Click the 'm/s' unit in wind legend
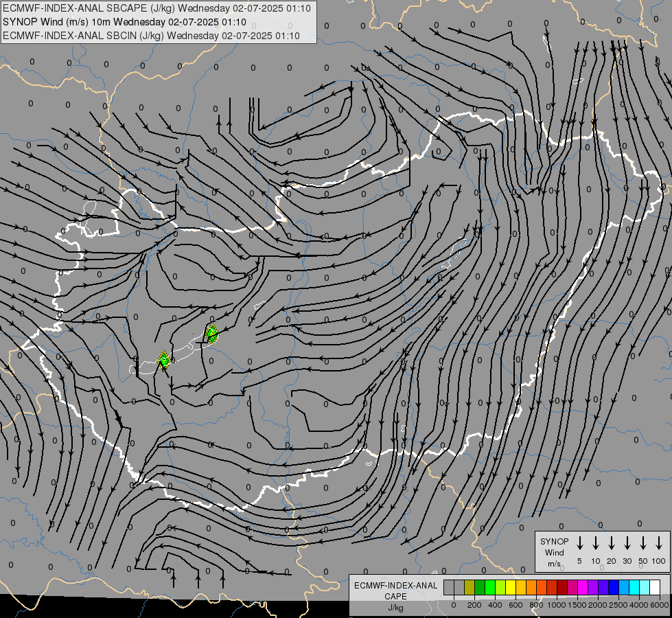 pyautogui.click(x=554, y=564)
